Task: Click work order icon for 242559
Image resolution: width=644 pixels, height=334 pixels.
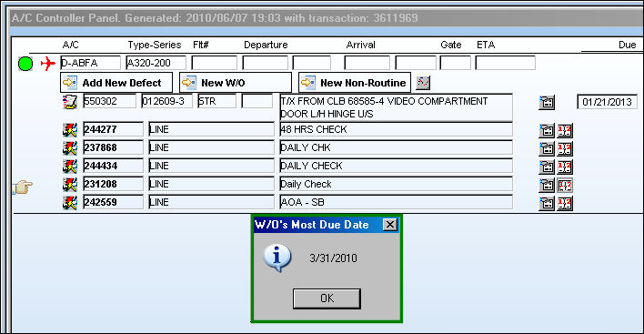Action: 70,203
